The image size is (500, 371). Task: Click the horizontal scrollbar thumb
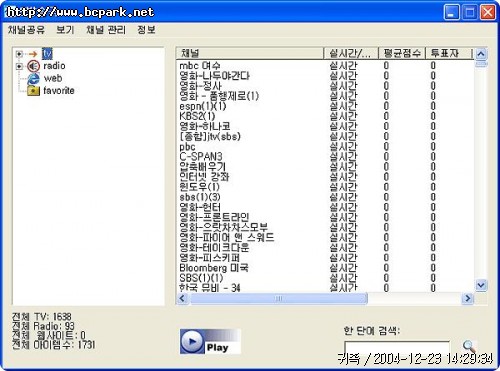click(279, 298)
